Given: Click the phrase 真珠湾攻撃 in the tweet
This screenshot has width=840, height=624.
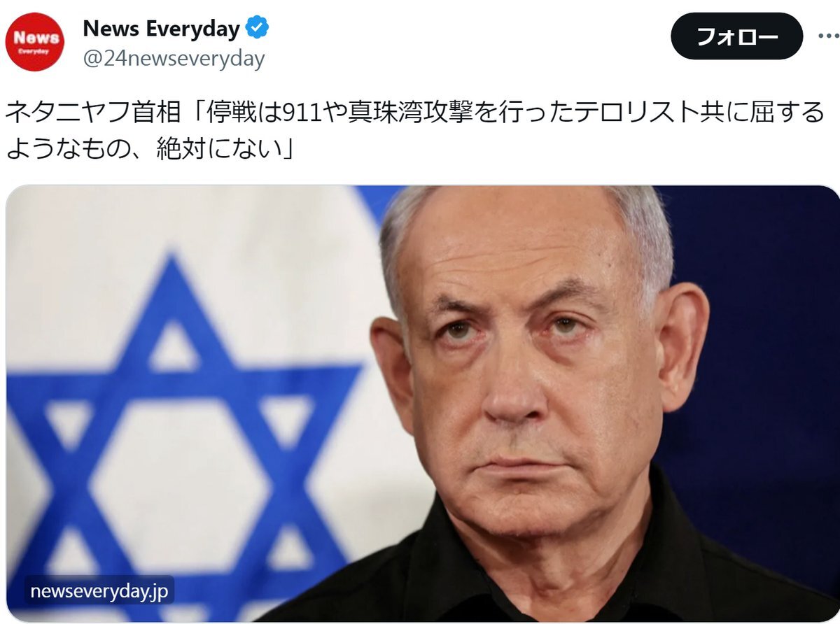Looking at the screenshot, I should (407, 112).
